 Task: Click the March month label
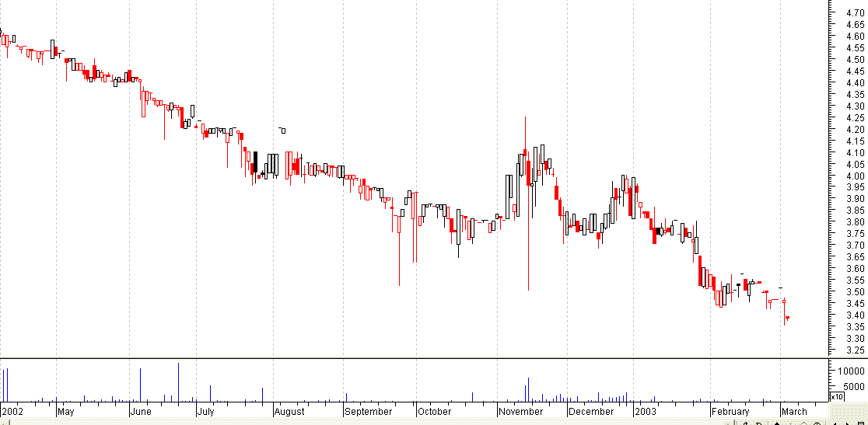point(795,412)
